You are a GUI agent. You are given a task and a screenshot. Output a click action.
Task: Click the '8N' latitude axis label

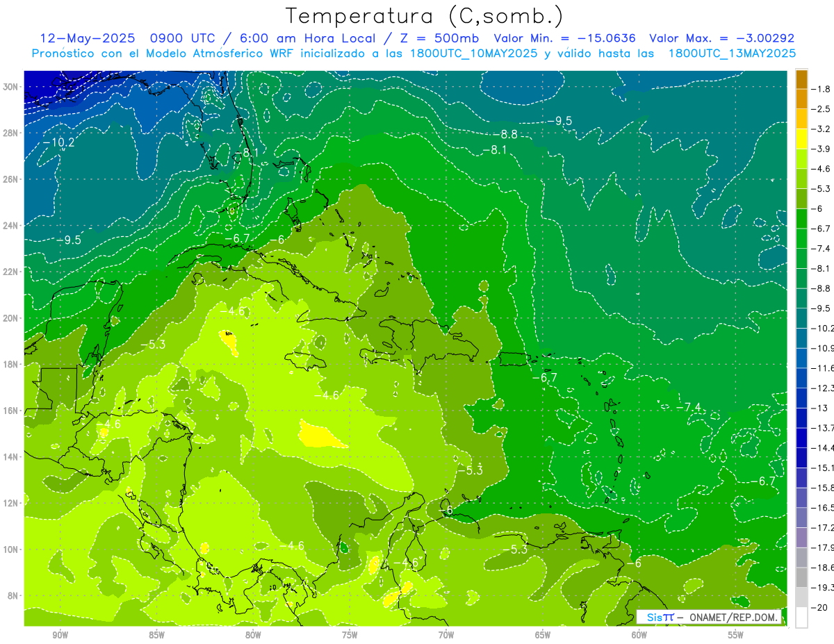click(14, 595)
